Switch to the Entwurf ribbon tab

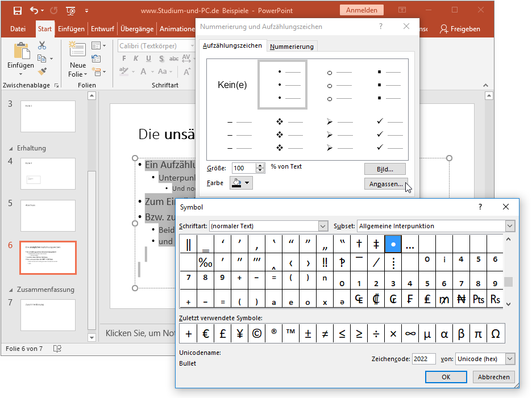102,29
